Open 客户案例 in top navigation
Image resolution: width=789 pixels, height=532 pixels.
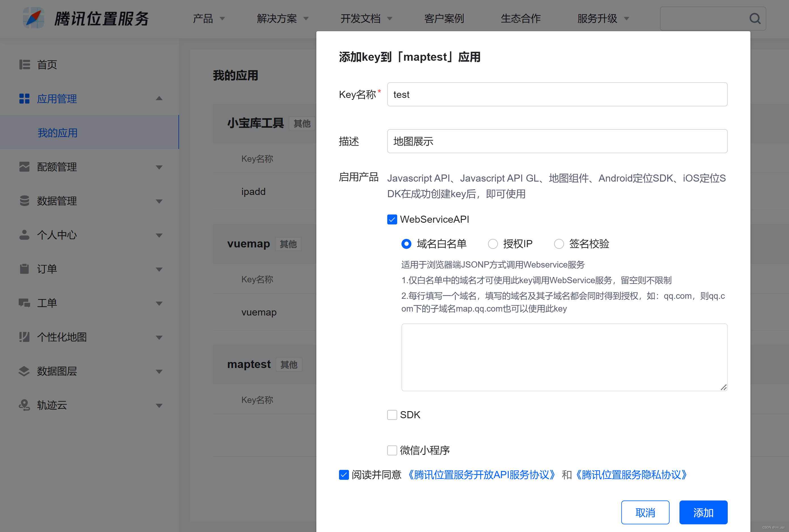pyautogui.click(x=444, y=19)
